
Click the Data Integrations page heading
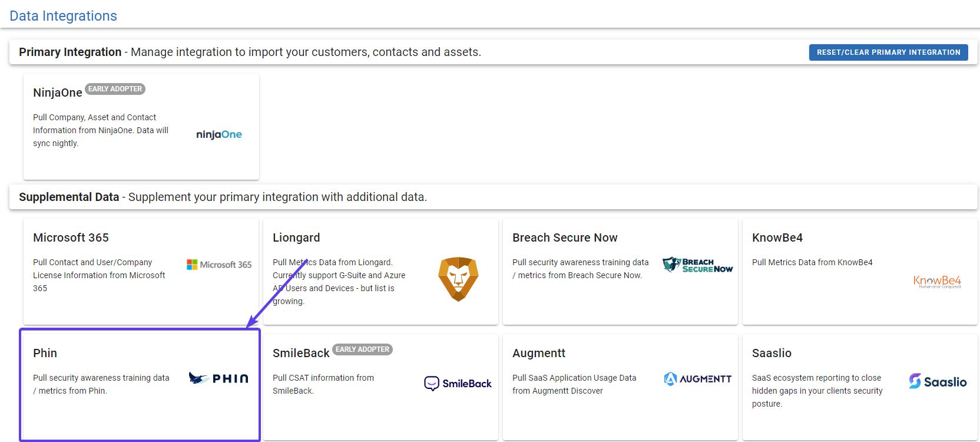(63, 16)
